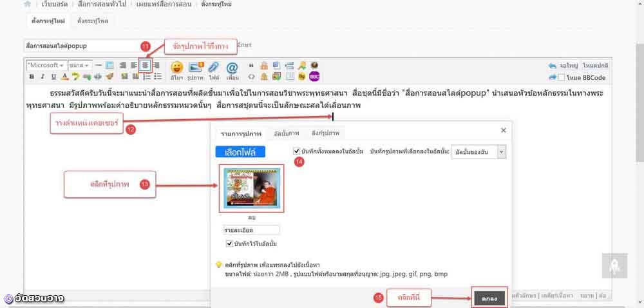Uncheck save all to album checkbox
This screenshot has height=308, width=644.
297,151
